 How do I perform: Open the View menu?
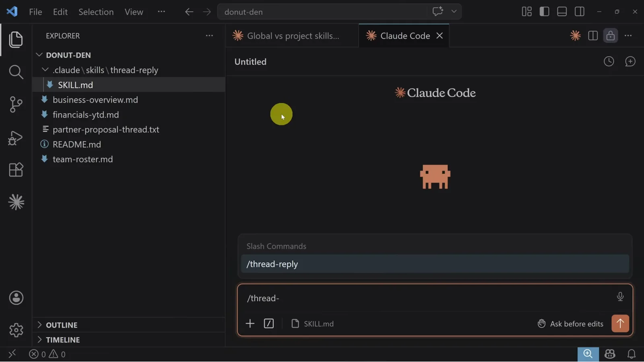[x=134, y=12]
